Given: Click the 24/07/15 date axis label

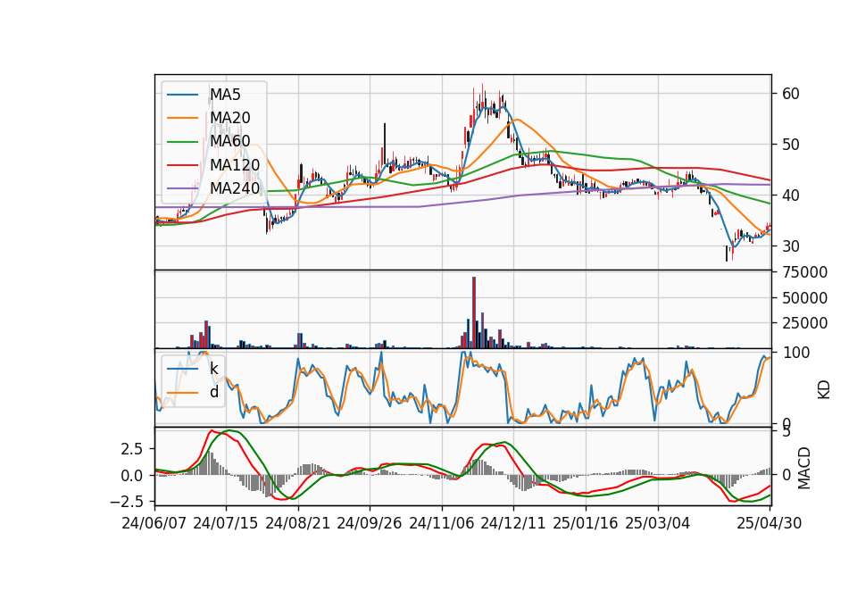Looking at the screenshot, I should 226,523.
